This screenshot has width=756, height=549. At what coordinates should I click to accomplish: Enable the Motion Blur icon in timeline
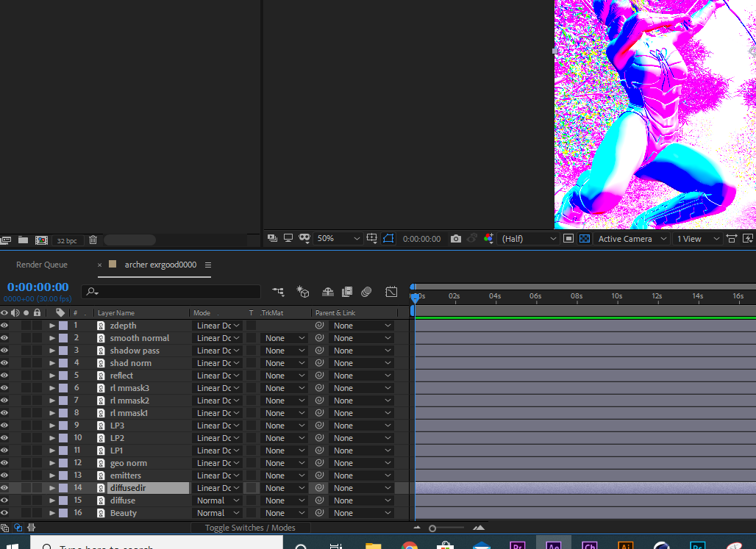point(366,292)
